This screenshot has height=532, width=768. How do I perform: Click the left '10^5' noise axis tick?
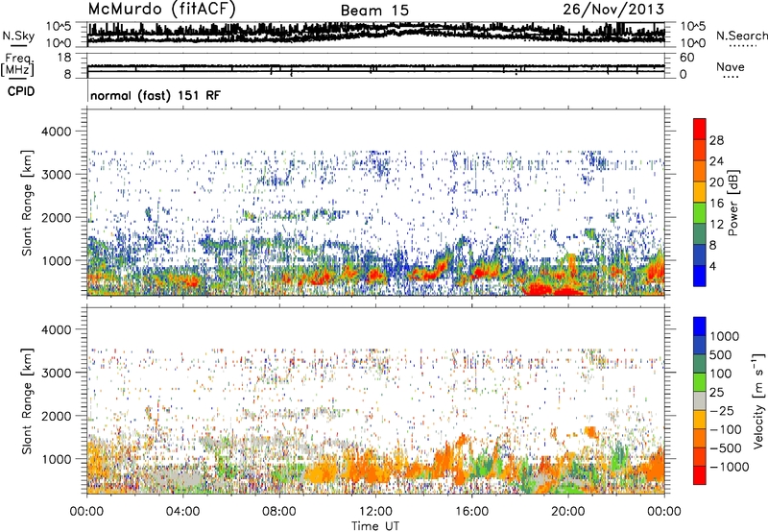pos(59,26)
